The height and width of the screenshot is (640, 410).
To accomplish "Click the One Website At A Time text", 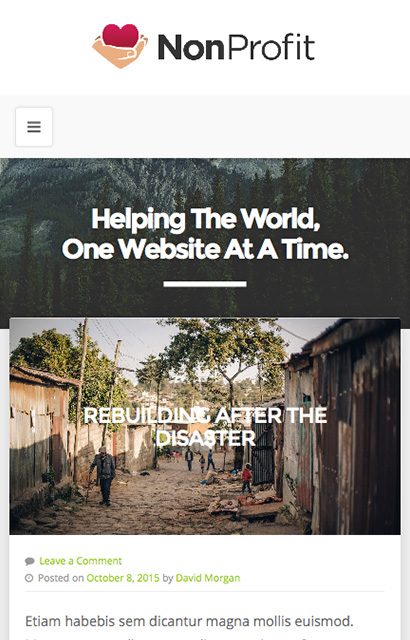I will click(x=205, y=249).
